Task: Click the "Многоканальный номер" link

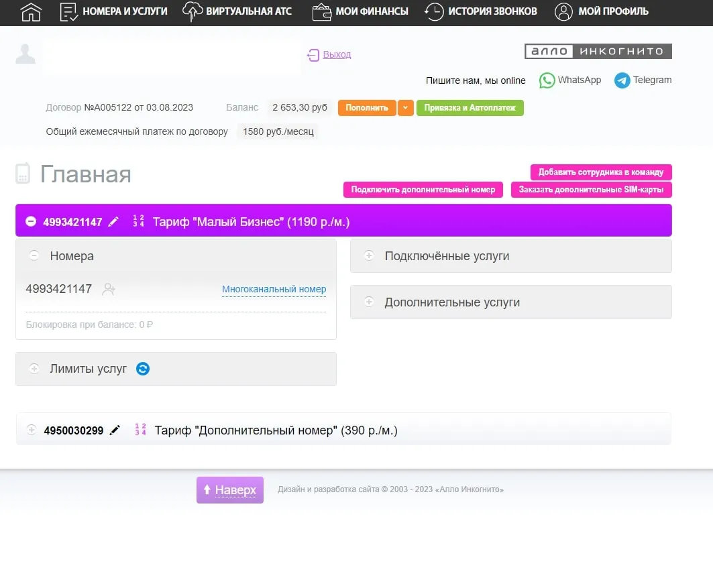Action: (x=274, y=290)
